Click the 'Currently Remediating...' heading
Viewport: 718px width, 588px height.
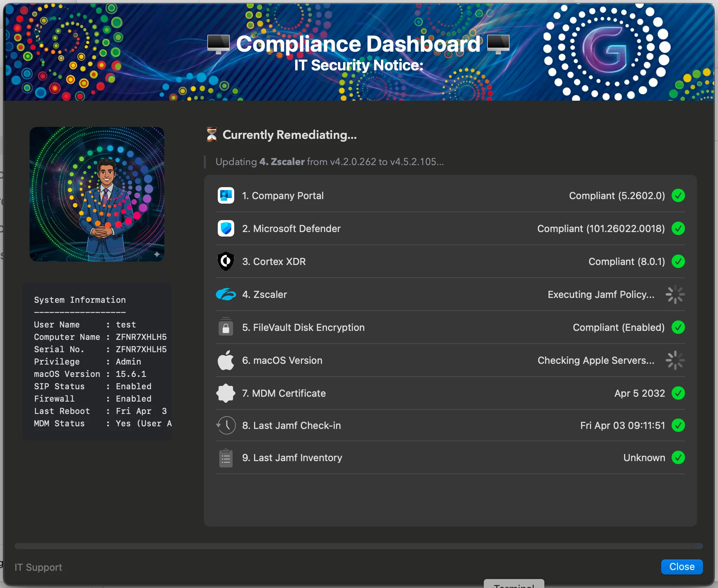click(290, 135)
